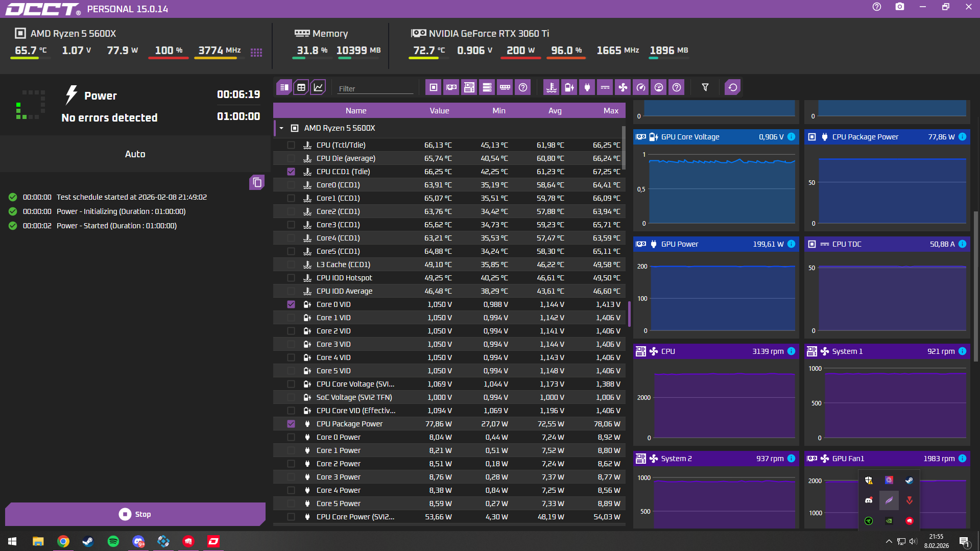The height and width of the screenshot is (551, 980).
Task: Toggle question-mark filter beside the memory icon
Action: (523, 87)
